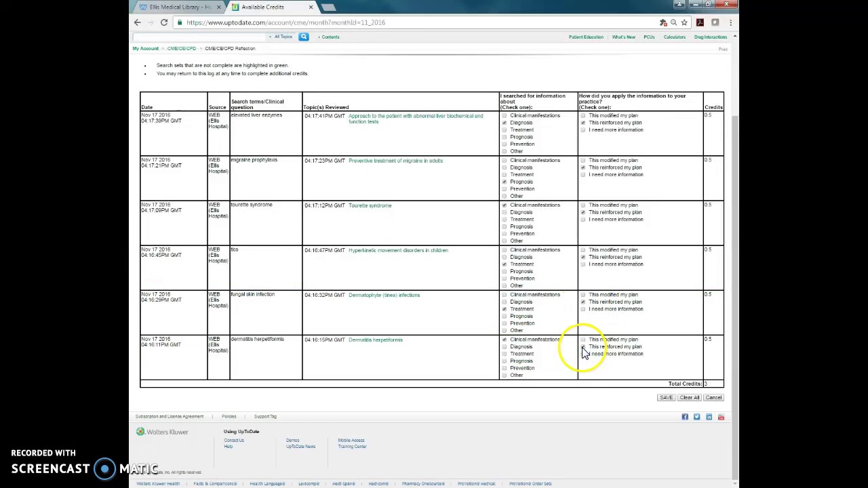
Task: Check Diagnosis for elevated liver enzymes row
Action: [504, 123]
